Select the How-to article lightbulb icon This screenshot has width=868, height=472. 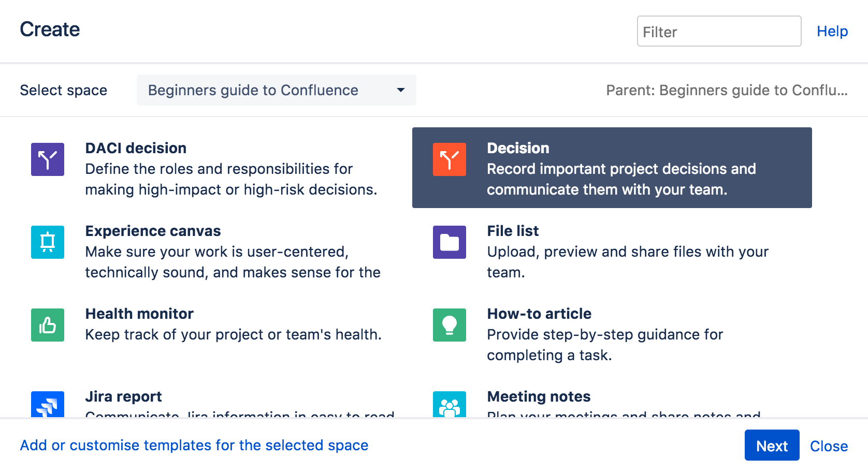pos(449,325)
